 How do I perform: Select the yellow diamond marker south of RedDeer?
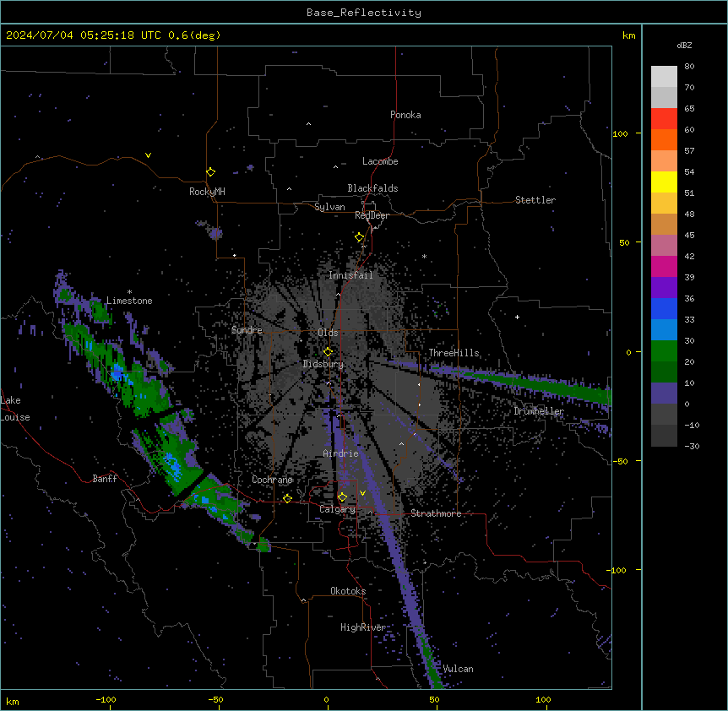pyautogui.click(x=360, y=237)
